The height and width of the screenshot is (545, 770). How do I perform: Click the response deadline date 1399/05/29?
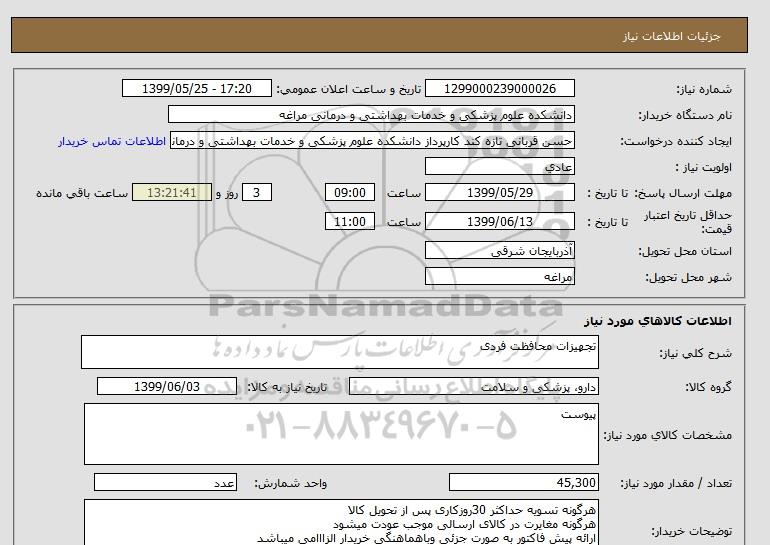click(499, 192)
